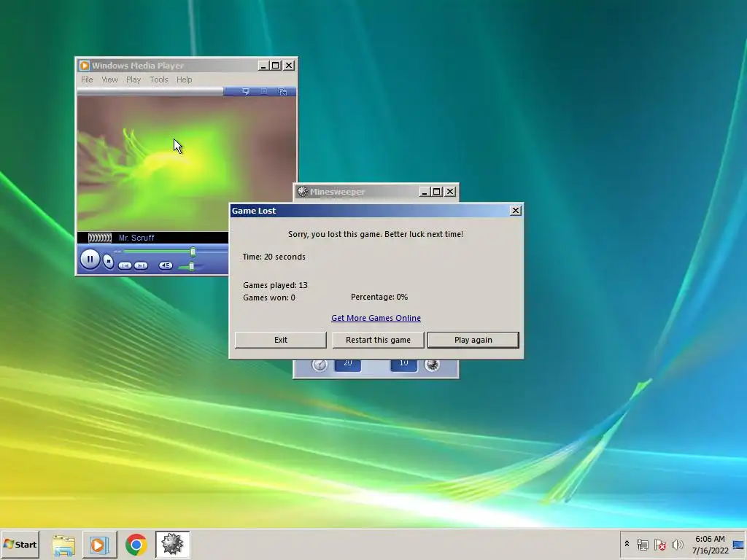Image resolution: width=747 pixels, height=560 pixels.
Task: Open the Play menu in Media Player
Action: pos(133,79)
